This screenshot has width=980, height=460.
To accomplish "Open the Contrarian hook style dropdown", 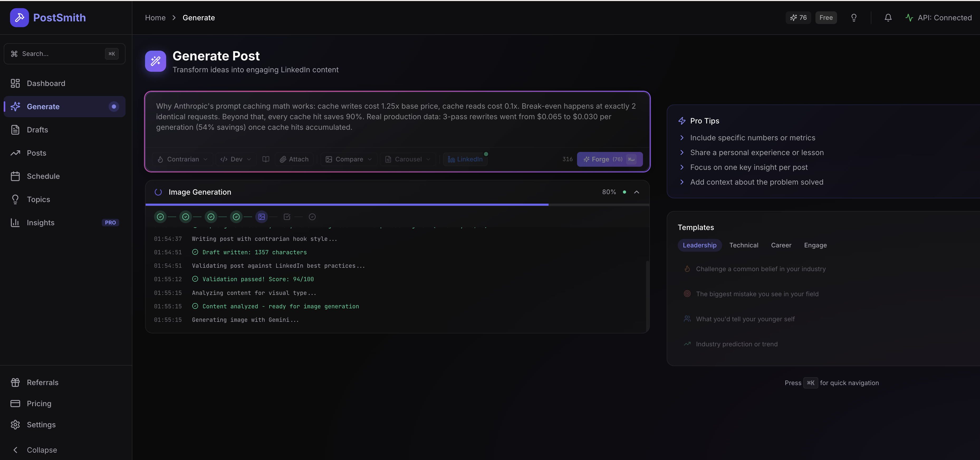I will [x=182, y=159].
